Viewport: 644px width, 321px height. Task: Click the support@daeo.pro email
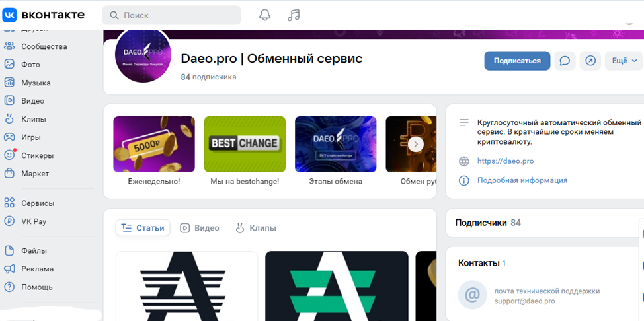point(524,301)
